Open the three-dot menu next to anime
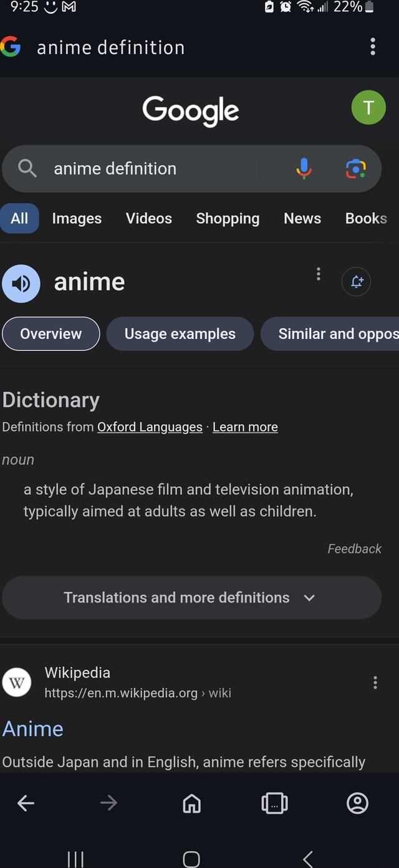Image resolution: width=399 pixels, height=868 pixels. [x=318, y=274]
